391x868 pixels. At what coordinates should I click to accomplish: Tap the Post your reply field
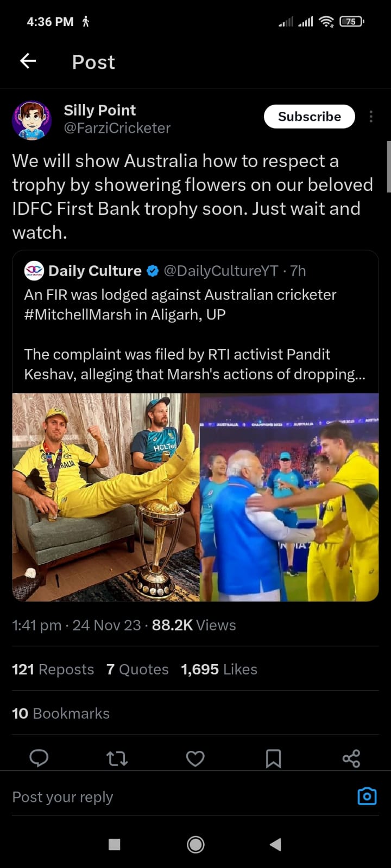(62, 796)
